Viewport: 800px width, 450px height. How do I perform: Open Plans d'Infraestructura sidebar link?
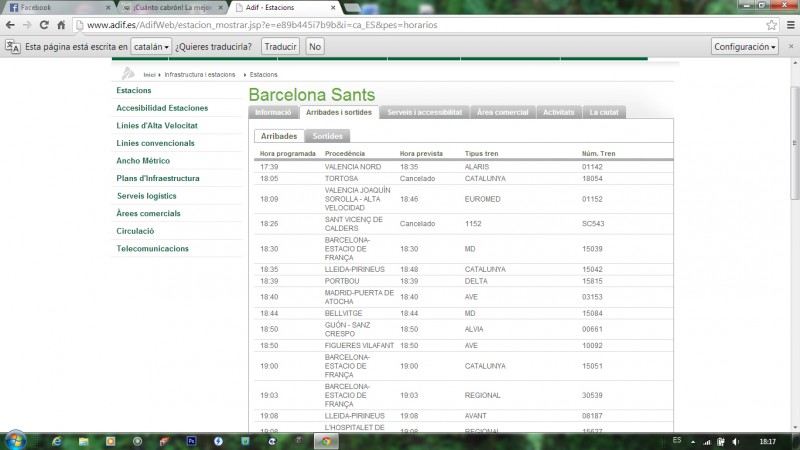tap(158, 179)
